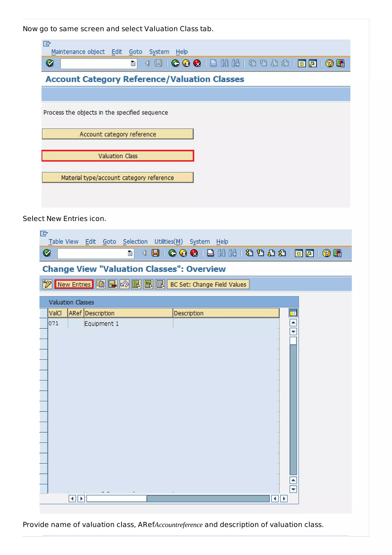Click the Material type/account category reference button
The image size is (392, 555).
(118, 177)
